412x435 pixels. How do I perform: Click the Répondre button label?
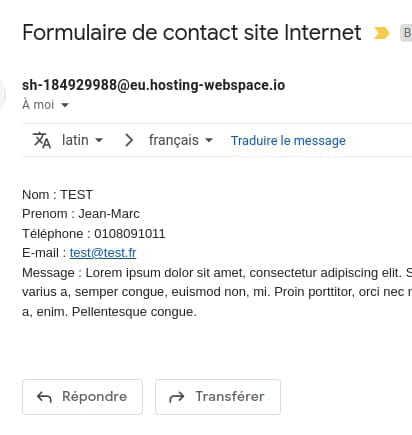pos(95,396)
